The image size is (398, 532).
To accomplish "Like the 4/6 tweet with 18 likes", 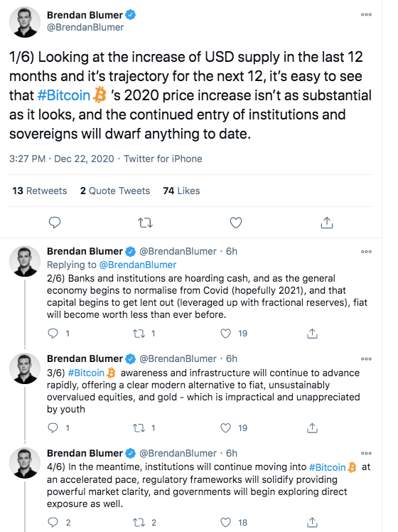I will 226,522.
